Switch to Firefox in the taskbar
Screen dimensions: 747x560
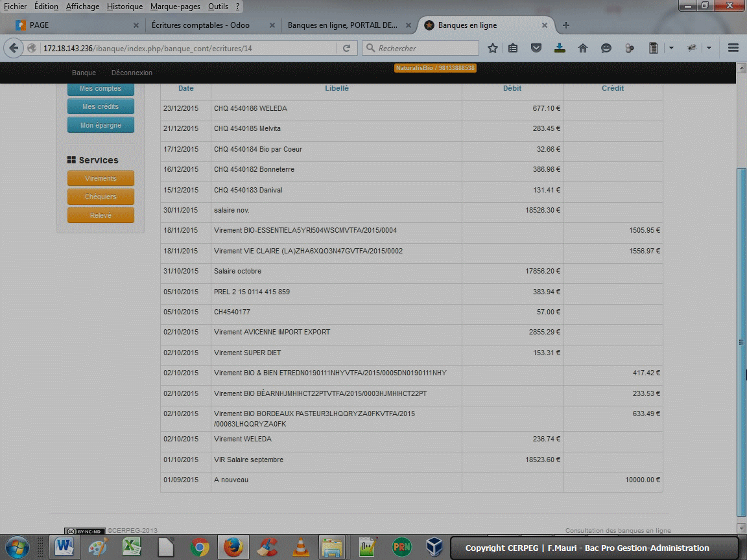coord(233,547)
